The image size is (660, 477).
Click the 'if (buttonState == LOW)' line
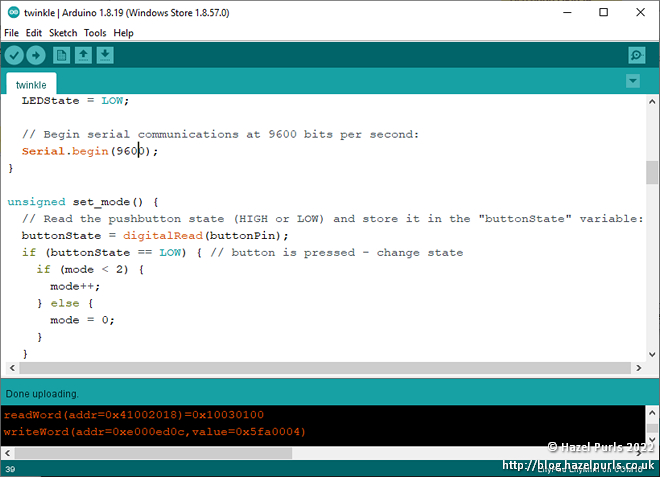click(242, 252)
